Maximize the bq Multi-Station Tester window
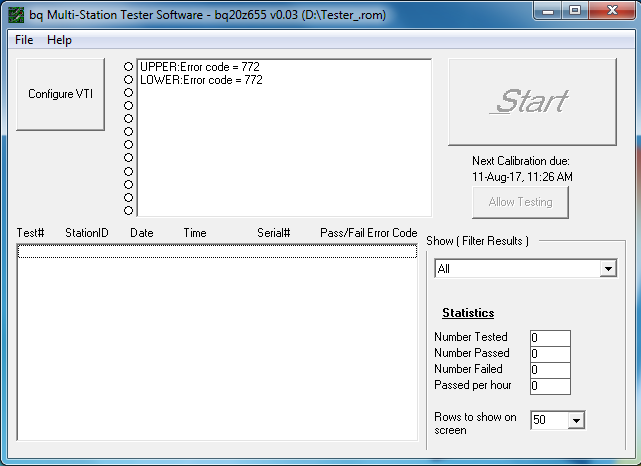The width and height of the screenshot is (641, 466). coord(575,11)
